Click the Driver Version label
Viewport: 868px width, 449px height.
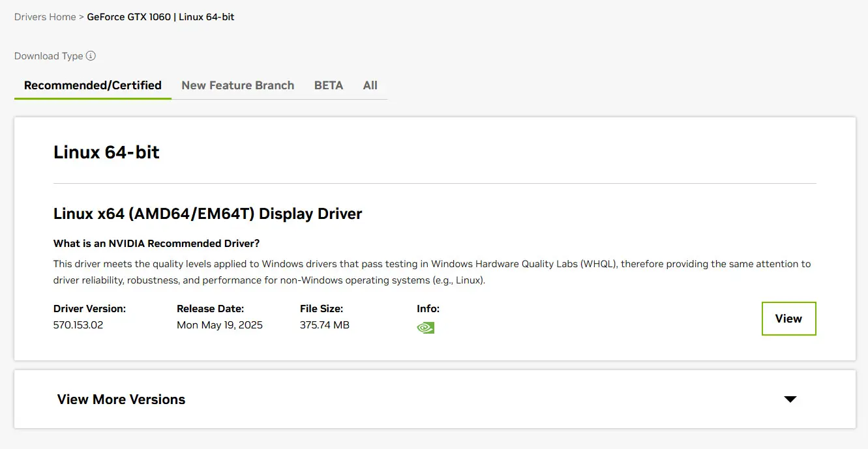[89, 309]
